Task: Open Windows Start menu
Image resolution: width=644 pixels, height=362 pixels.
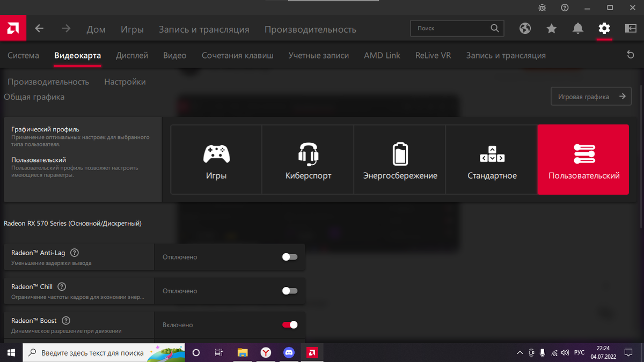Action: (x=11, y=352)
